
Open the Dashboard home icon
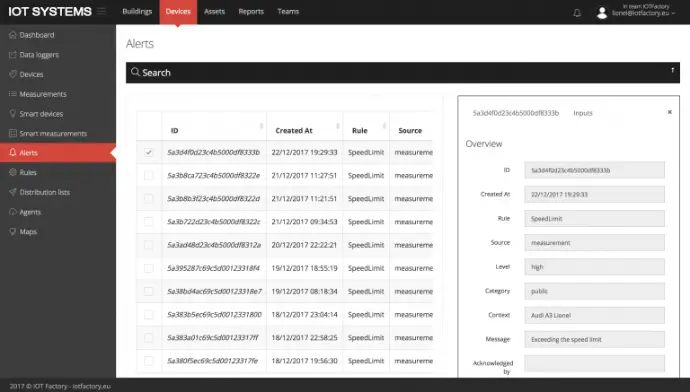pyautogui.click(x=12, y=35)
